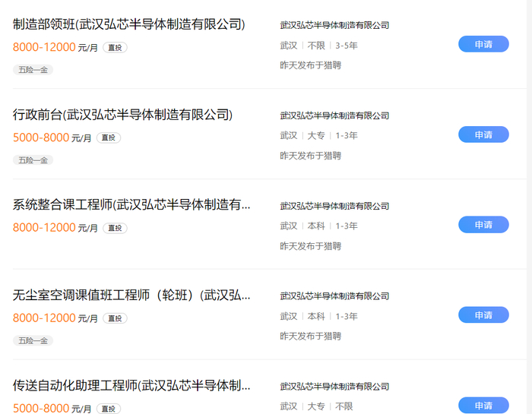532x414 pixels.
Task: Open company name link in 传送自动化助理工程师 row
Action: pyautogui.click(x=334, y=386)
